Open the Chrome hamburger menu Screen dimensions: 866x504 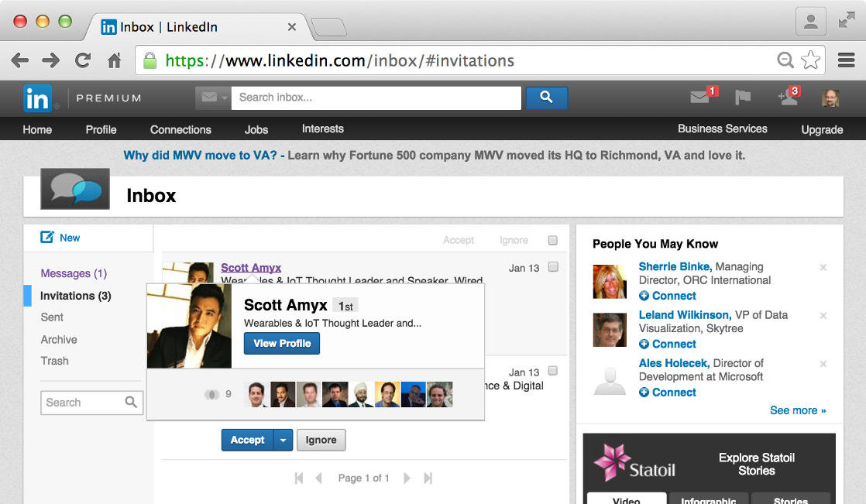coord(846,60)
